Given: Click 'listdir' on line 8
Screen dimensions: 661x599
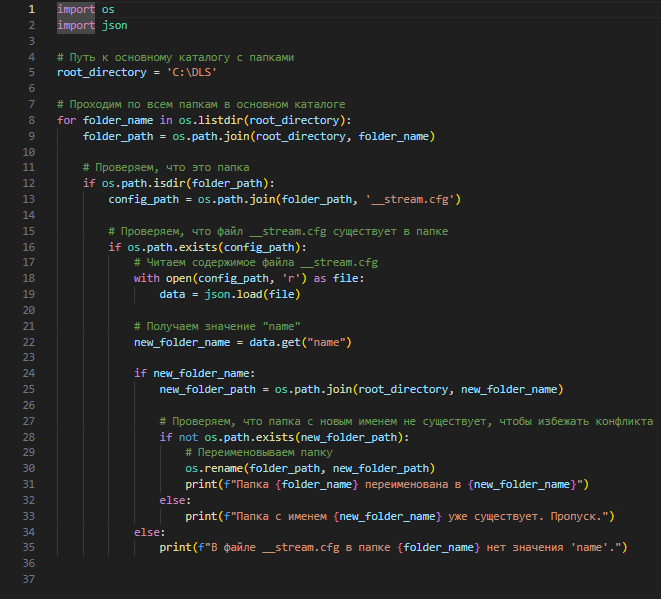Looking at the screenshot, I should [220, 121].
